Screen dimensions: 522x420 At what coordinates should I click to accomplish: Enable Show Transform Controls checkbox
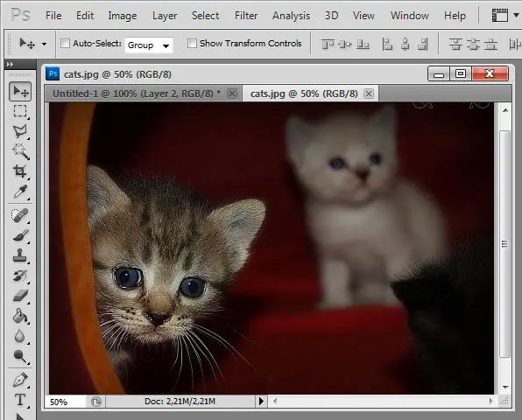tap(192, 43)
